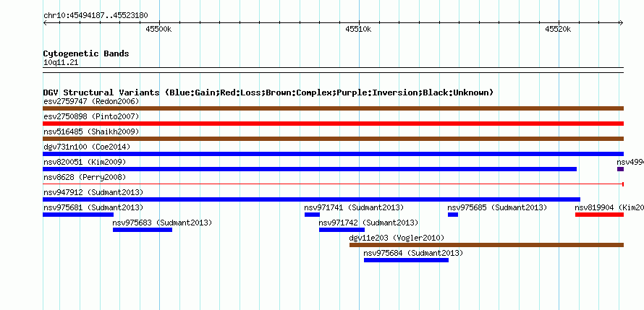
Task: Click the cut-off nsv499 label
Action: pyautogui.click(x=630, y=162)
